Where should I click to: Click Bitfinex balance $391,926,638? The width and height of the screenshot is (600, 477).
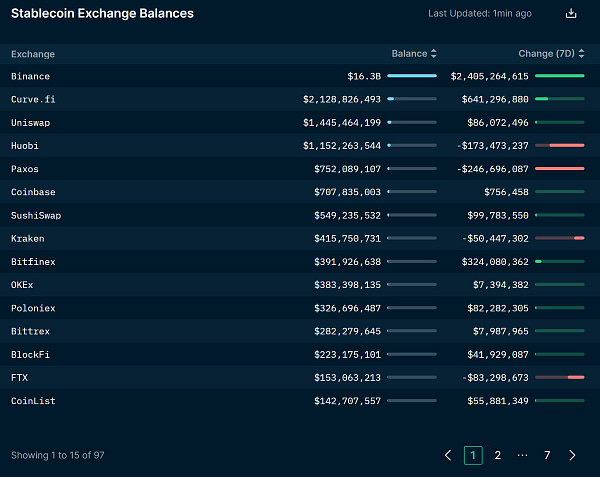coord(347,262)
